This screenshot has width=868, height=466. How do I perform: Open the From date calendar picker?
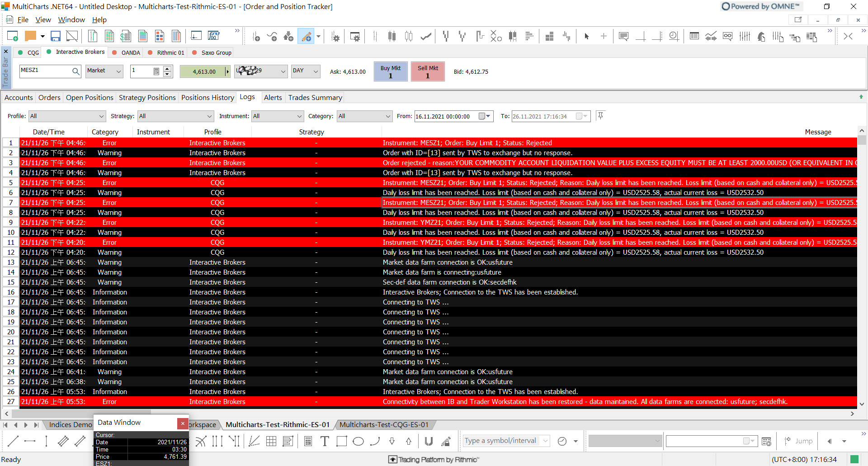point(485,116)
